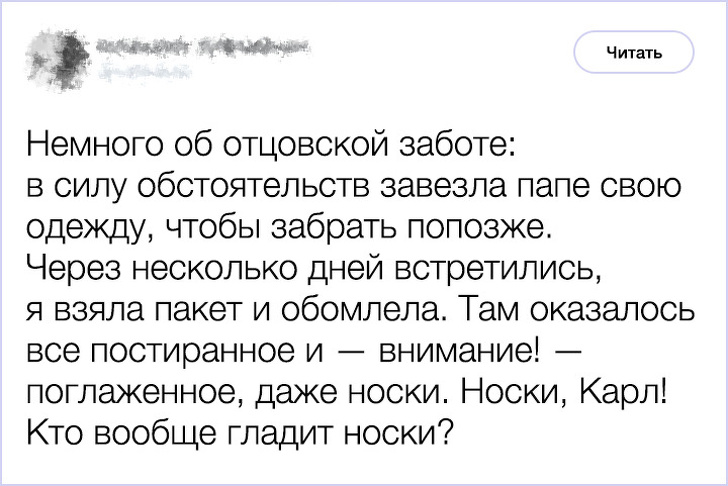
Task: Click the "Читать" follow button
Action: [633, 52]
